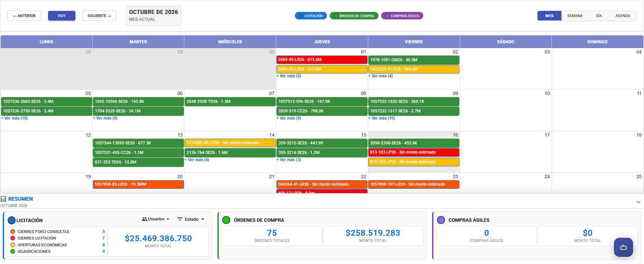Click the Licitación total $25.469.386.750
Viewport: 644px width, 264px height.
[158, 238]
